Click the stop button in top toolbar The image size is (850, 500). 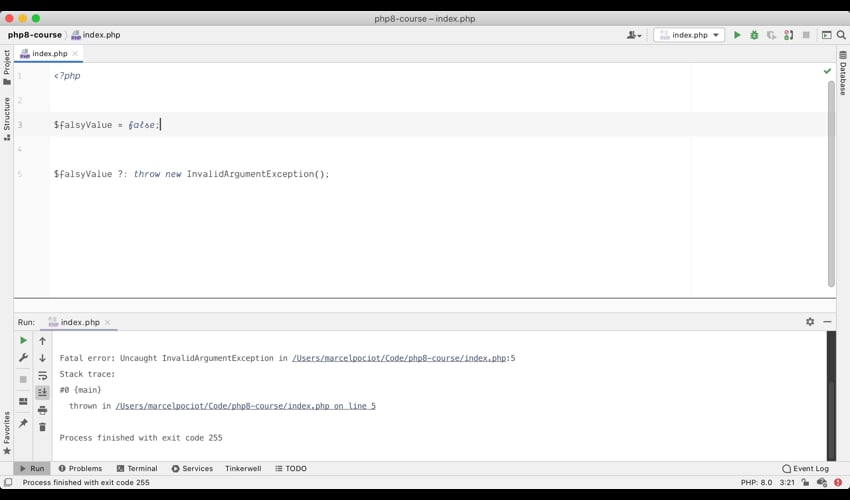coord(806,35)
